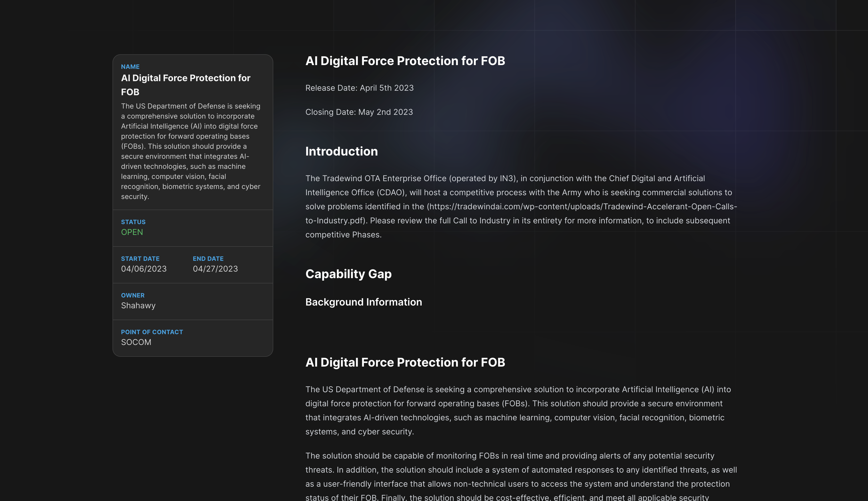
Task: Select the start date value 04/06/2023
Action: [144, 269]
